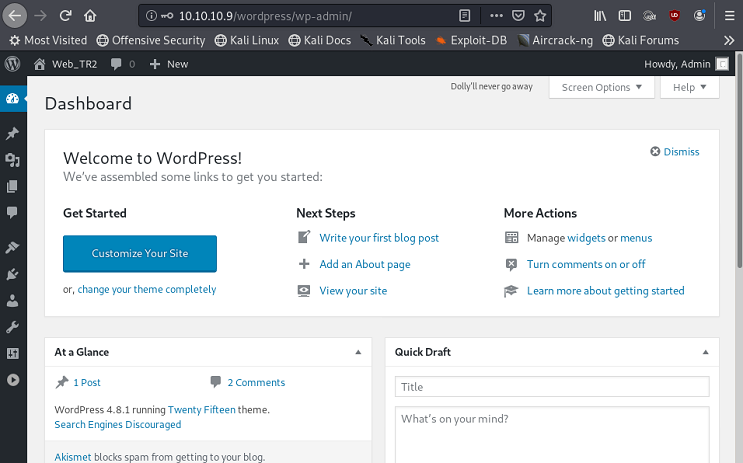Open the 2 Comments link
The width and height of the screenshot is (743, 463).
click(256, 382)
